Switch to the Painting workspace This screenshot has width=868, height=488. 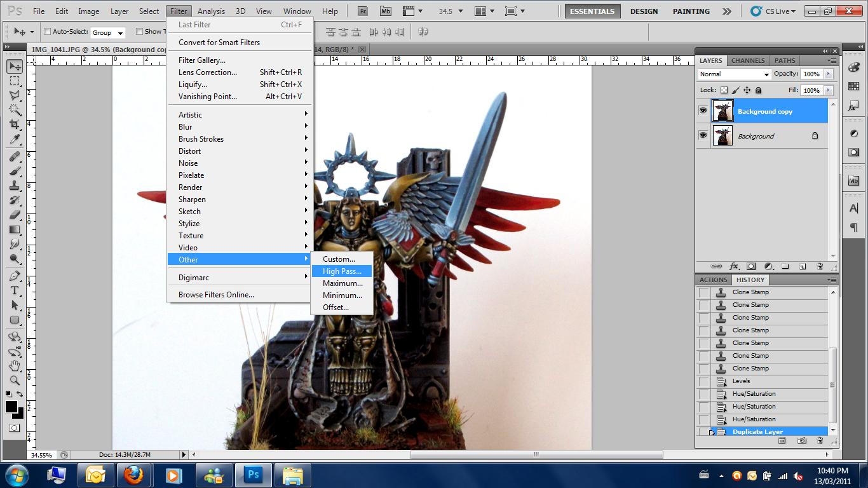[x=691, y=11]
